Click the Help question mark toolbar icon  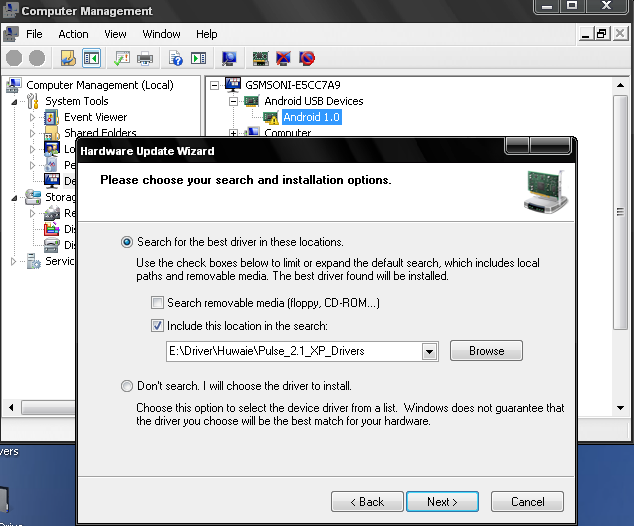point(174,59)
